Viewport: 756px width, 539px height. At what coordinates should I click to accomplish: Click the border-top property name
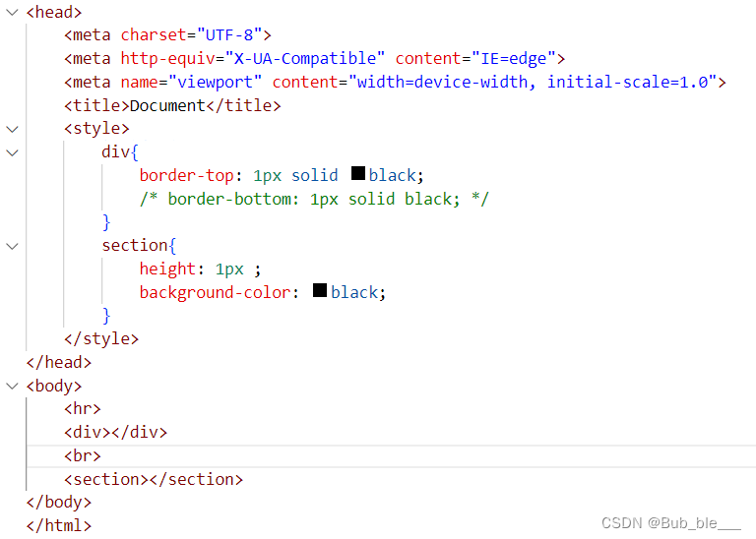click(x=187, y=175)
